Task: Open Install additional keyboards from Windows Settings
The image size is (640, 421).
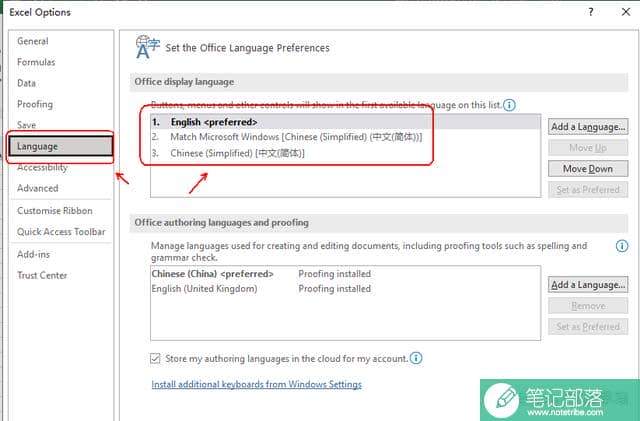Action: pyautogui.click(x=256, y=384)
